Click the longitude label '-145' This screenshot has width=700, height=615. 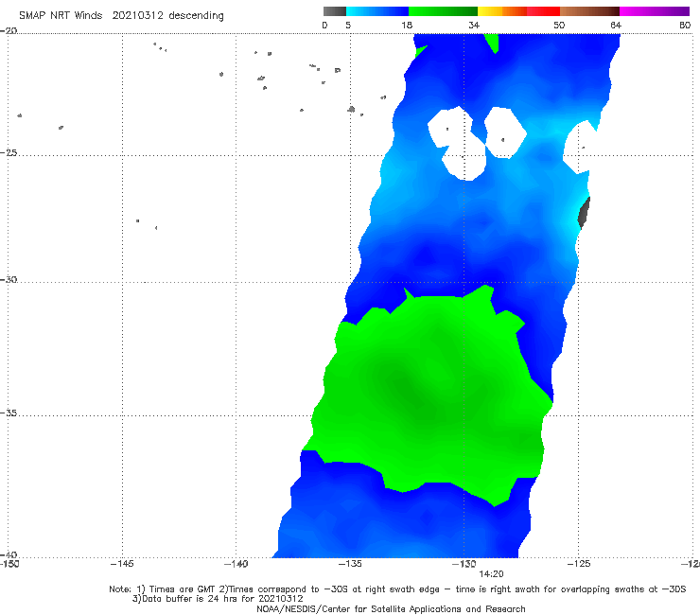coord(122,564)
